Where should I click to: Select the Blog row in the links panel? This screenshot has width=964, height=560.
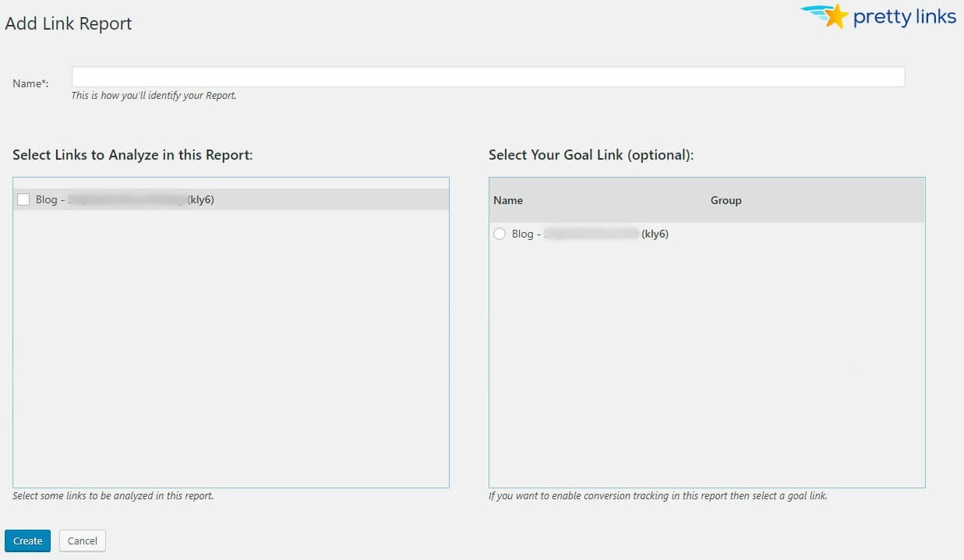(x=156, y=199)
